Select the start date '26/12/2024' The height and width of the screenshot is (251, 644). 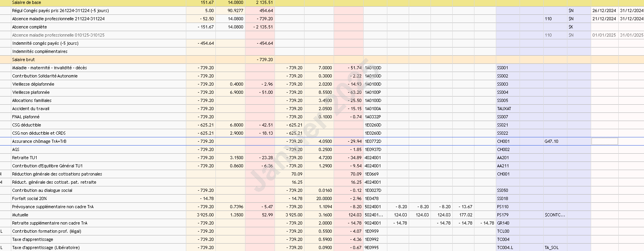pos(604,11)
